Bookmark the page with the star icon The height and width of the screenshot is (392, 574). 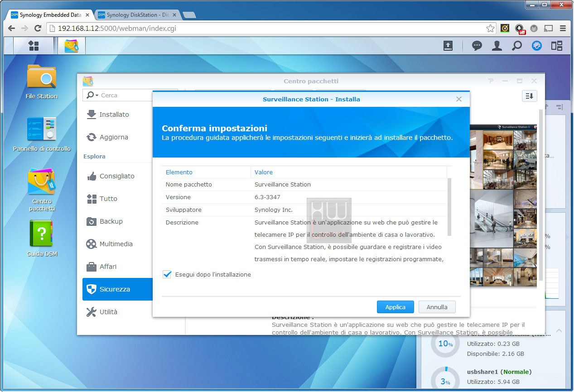click(490, 29)
